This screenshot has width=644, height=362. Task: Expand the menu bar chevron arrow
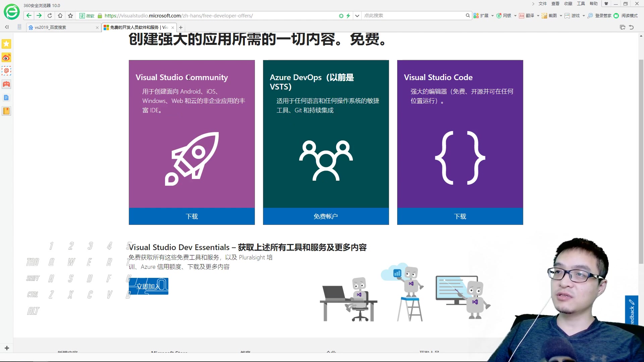(x=533, y=4)
